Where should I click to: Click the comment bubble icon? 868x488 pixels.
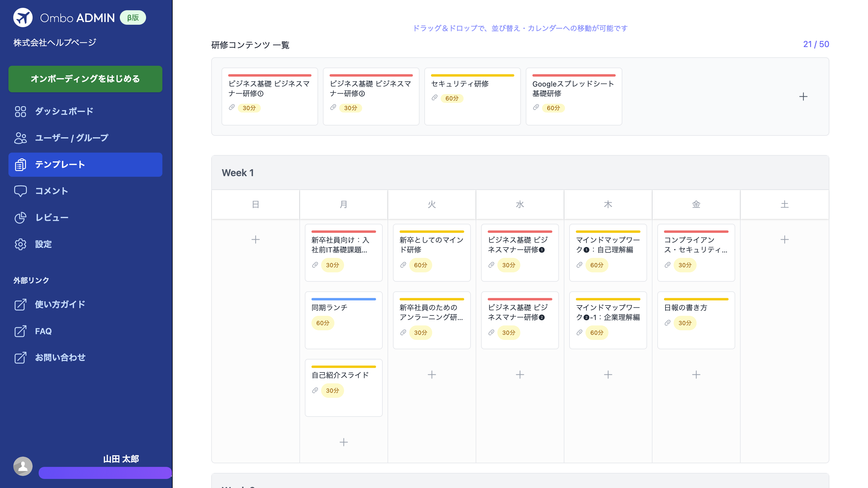click(20, 191)
